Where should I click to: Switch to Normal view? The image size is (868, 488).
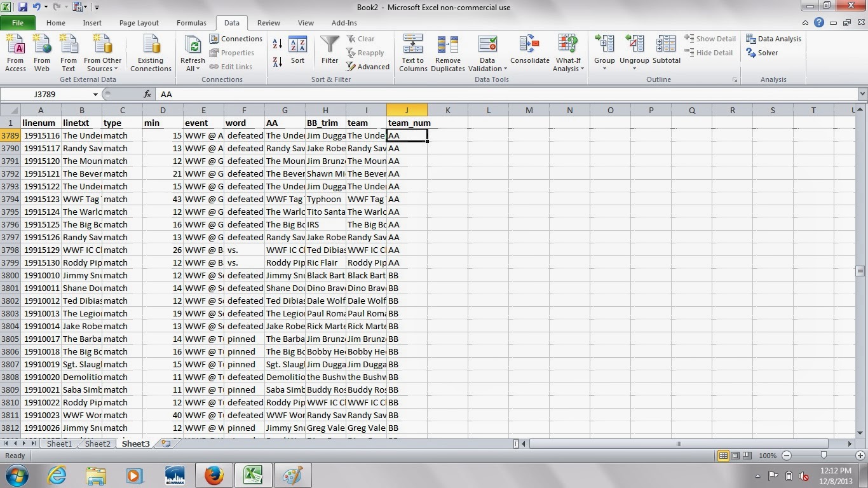coord(723,456)
